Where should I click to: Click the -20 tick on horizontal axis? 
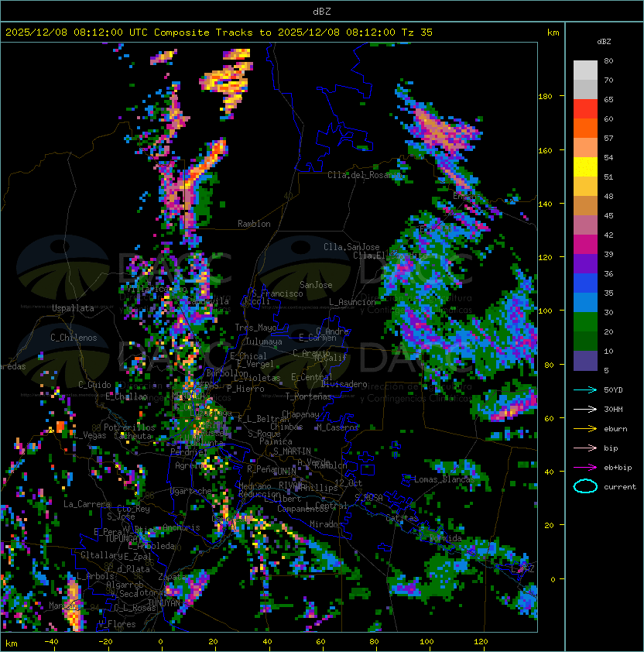[x=105, y=642]
